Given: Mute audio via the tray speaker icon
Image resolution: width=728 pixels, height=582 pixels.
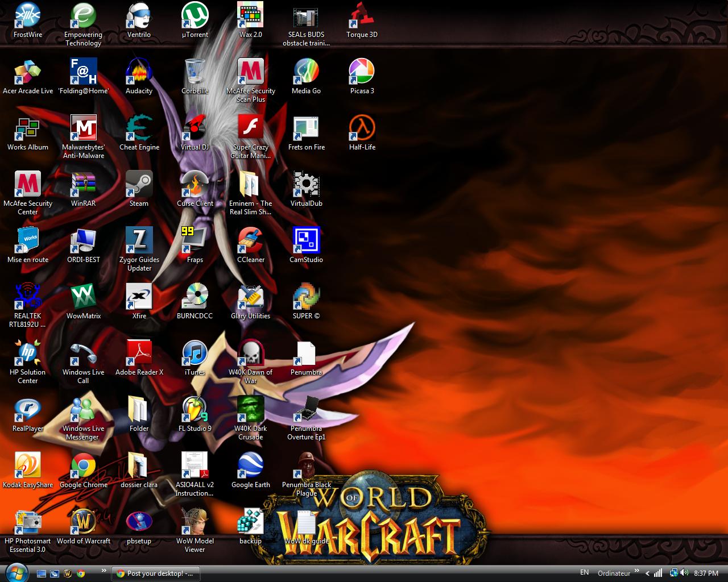Looking at the screenshot, I should (x=685, y=573).
